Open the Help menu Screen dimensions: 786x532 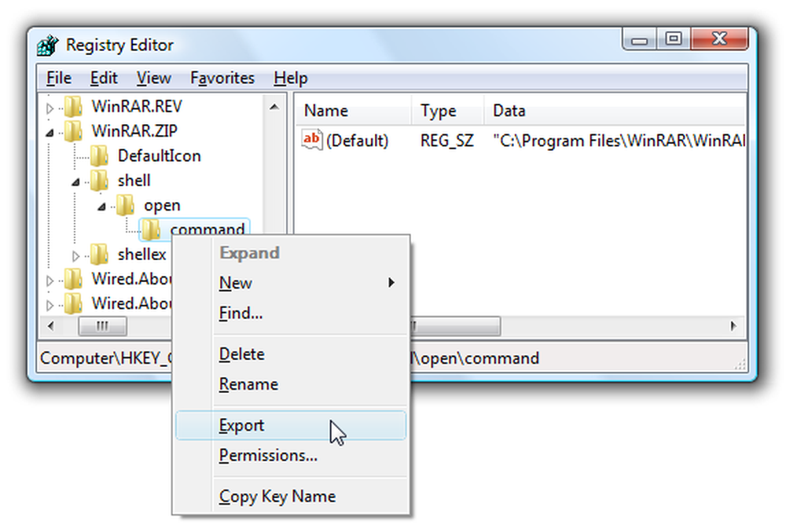tap(290, 78)
